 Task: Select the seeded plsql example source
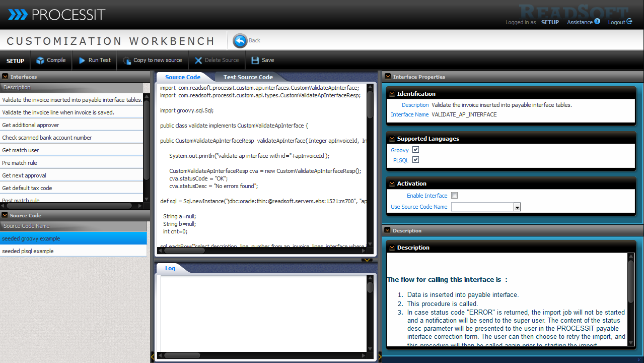[x=28, y=251]
